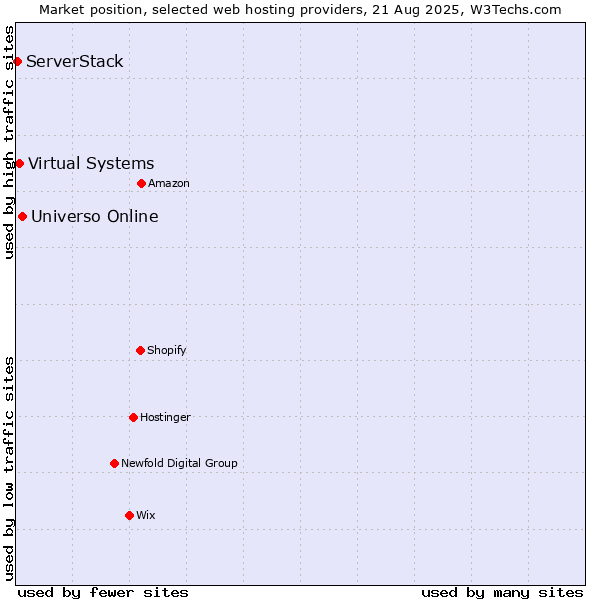Select the Amazon label text

click(169, 183)
